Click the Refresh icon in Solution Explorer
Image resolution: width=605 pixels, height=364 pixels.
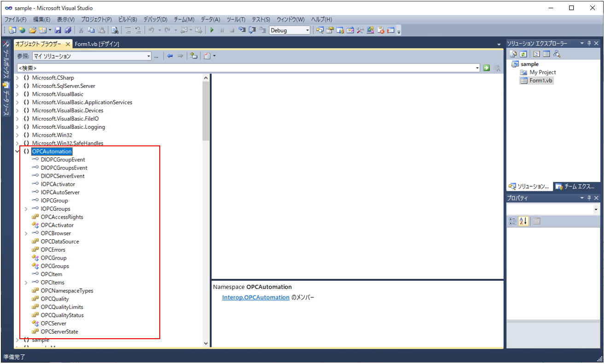coord(524,54)
